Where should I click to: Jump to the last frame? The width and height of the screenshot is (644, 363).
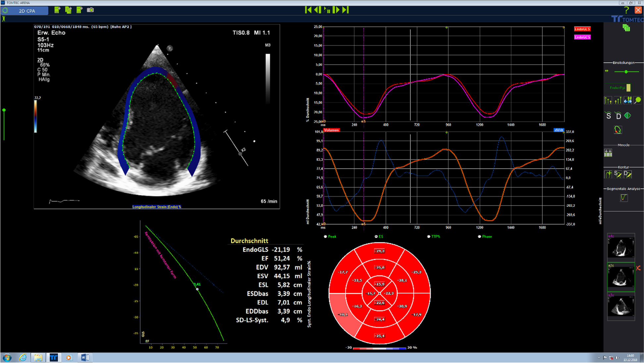pyautogui.click(x=346, y=10)
